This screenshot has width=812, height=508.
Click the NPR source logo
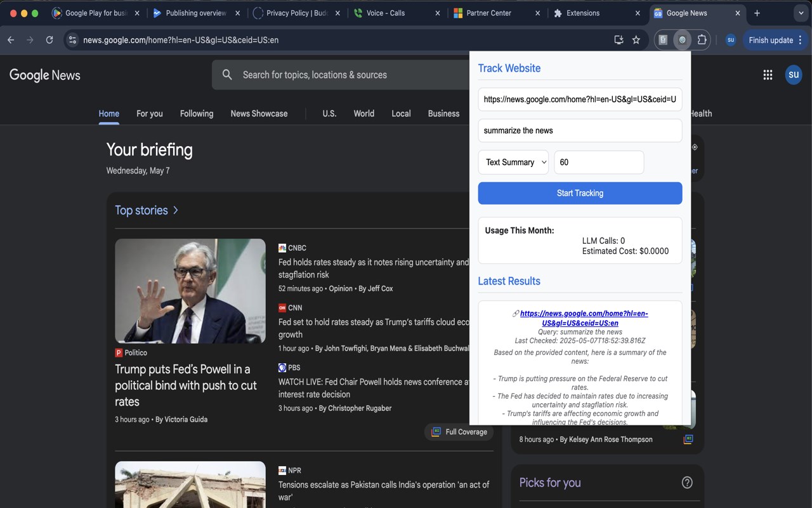pyautogui.click(x=282, y=471)
